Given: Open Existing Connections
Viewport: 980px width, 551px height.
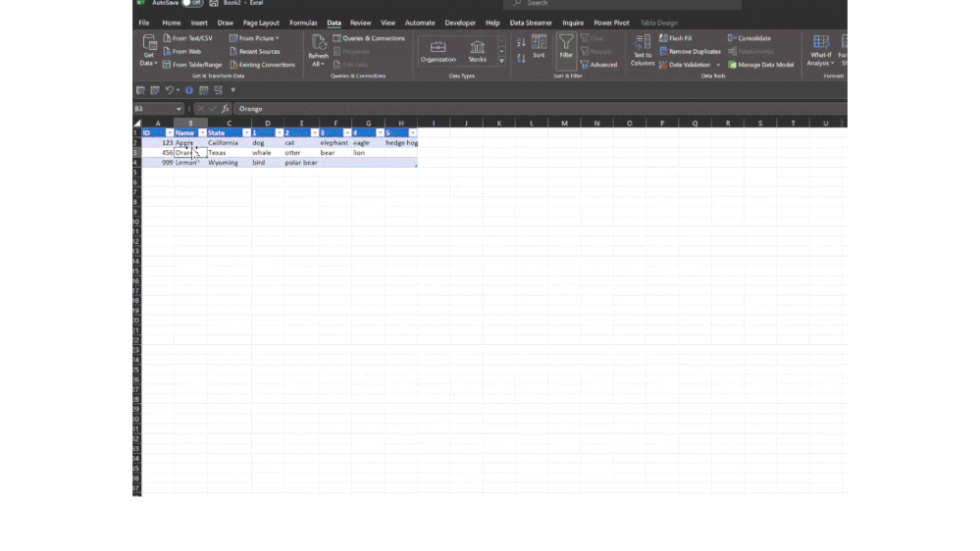Looking at the screenshot, I should tap(262, 65).
